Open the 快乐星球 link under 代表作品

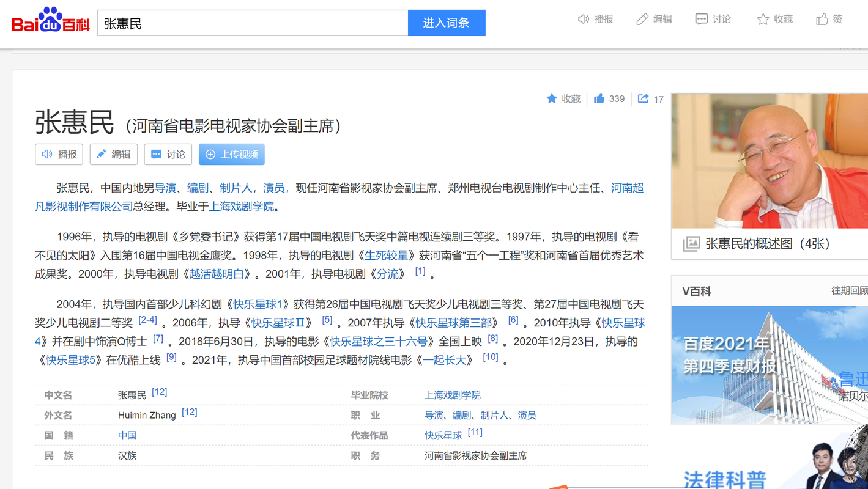pyautogui.click(x=443, y=435)
